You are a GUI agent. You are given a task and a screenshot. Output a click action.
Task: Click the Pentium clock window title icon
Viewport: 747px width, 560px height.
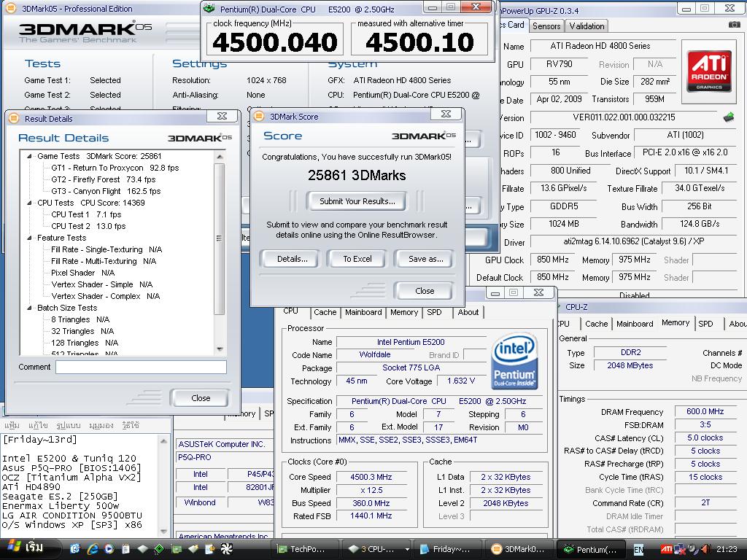pyautogui.click(x=209, y=9)
